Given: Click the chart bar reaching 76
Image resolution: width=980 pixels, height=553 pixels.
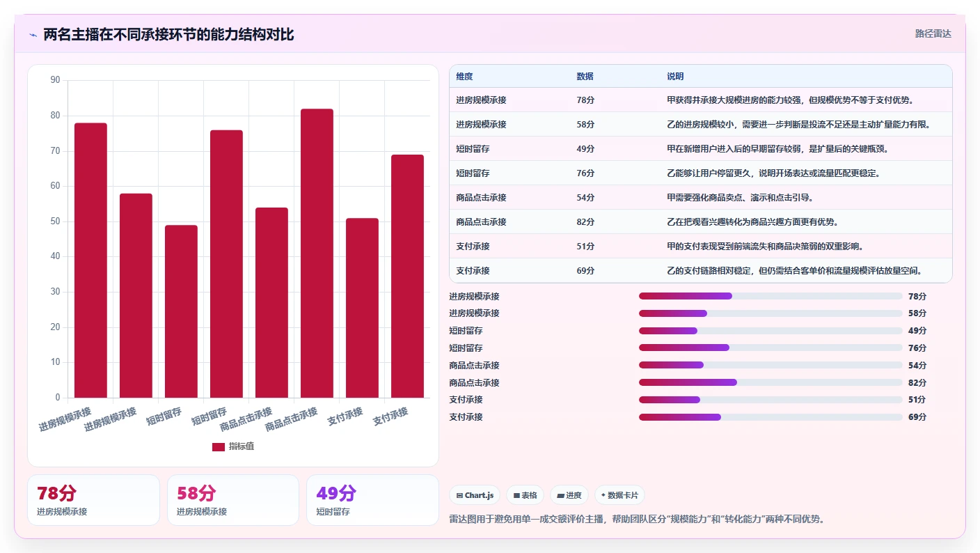Looking at the screenshot, I should click(226, 264).
